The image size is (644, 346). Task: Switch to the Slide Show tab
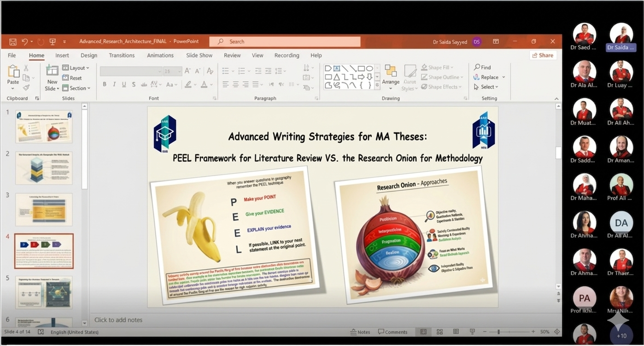pos(199,55)
